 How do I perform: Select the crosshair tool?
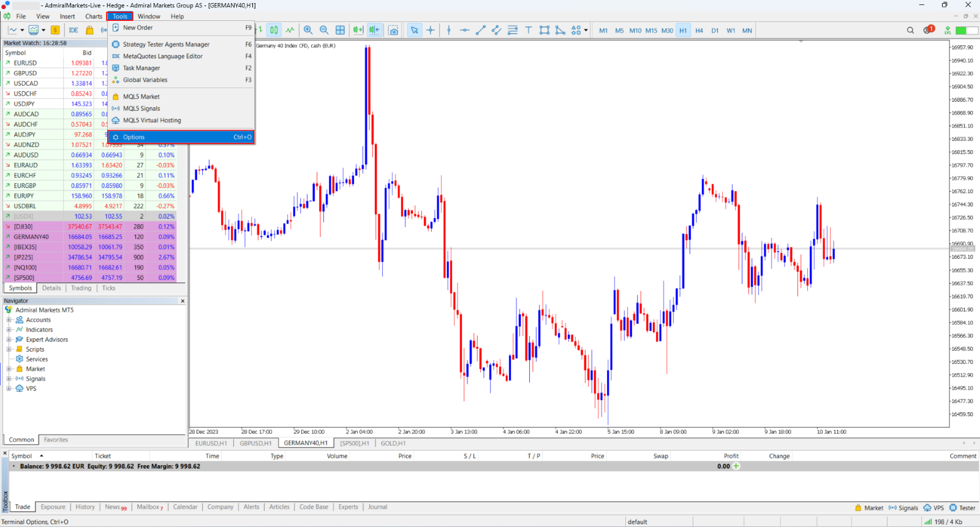point(431,30)
